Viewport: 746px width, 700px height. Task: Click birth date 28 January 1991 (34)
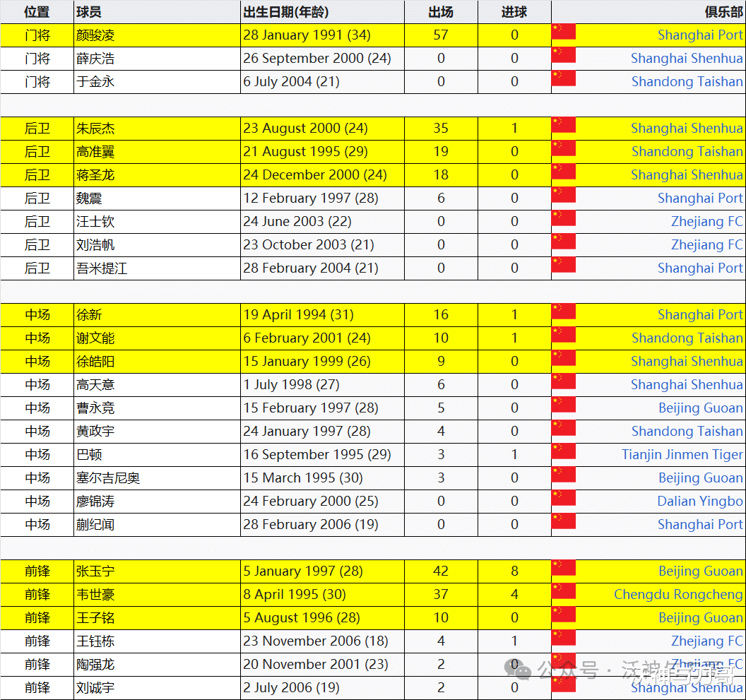pyautogui.click(x=307, y=35)
